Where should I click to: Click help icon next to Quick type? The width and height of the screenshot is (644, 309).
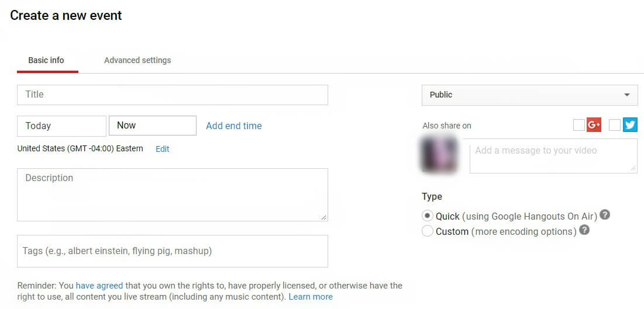[605, 215]
